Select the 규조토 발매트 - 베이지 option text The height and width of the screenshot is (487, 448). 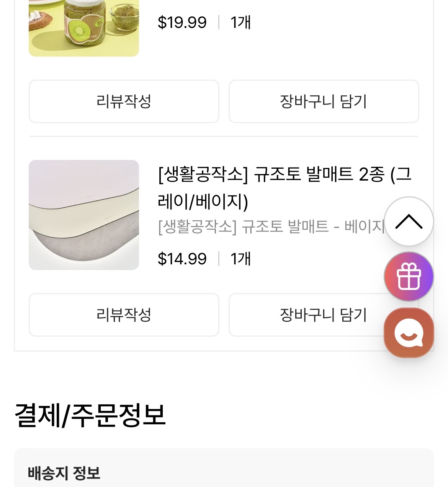click(x=271, y=226)
